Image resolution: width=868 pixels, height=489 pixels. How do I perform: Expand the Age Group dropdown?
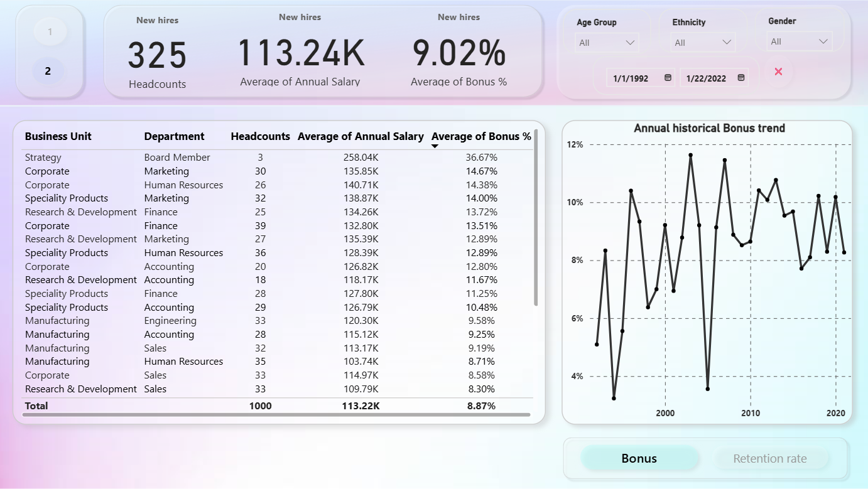(607, 43)
